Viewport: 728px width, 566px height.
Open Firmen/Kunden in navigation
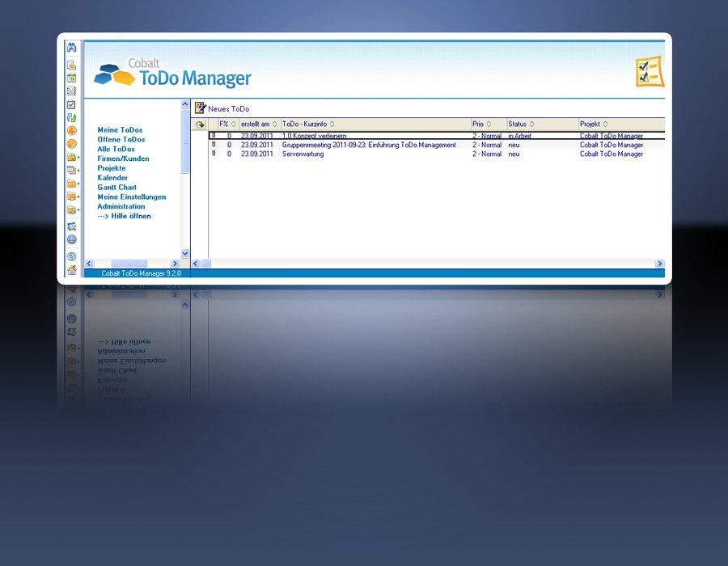123,158
